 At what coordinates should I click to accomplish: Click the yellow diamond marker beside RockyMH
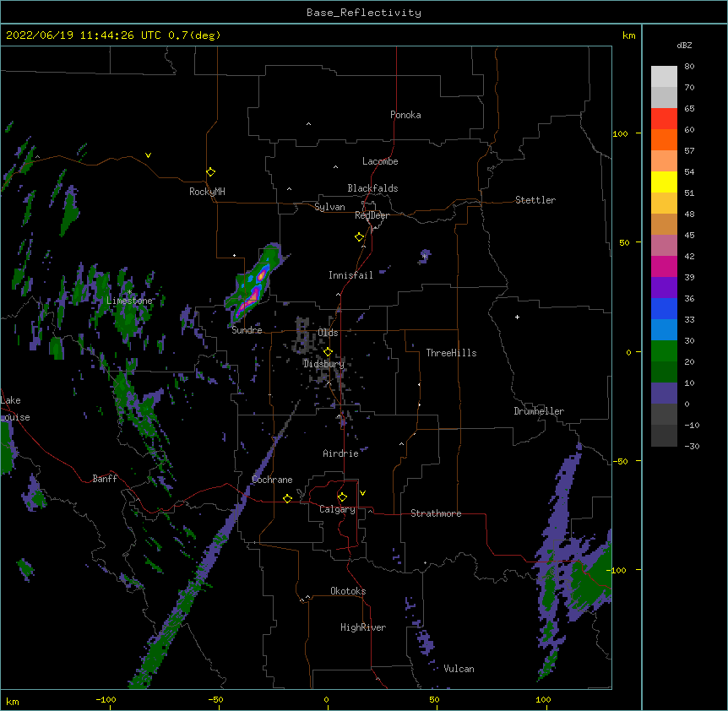[210, 172]
